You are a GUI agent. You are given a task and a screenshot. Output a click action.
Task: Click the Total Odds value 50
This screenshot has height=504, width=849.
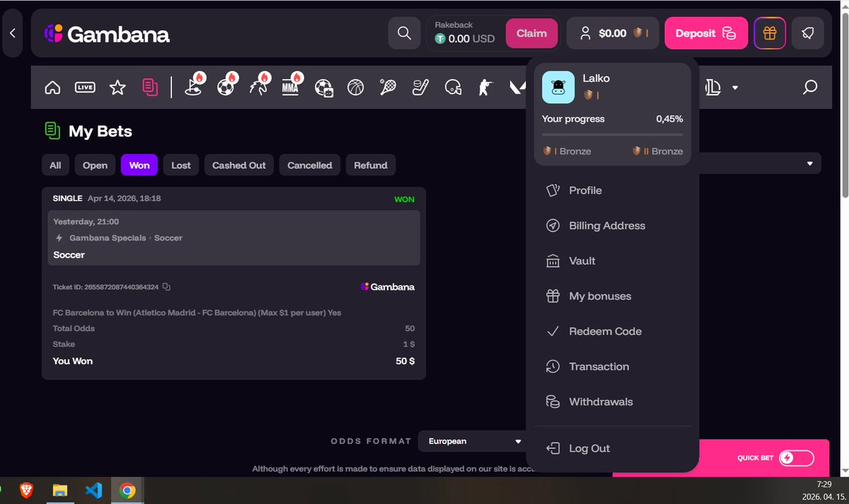point(410,329)
